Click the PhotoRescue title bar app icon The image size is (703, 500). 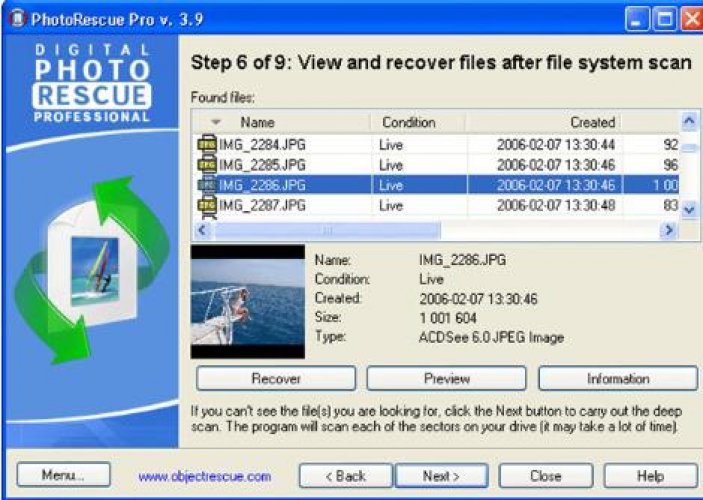pyautogui.click(x=14, y=17)
